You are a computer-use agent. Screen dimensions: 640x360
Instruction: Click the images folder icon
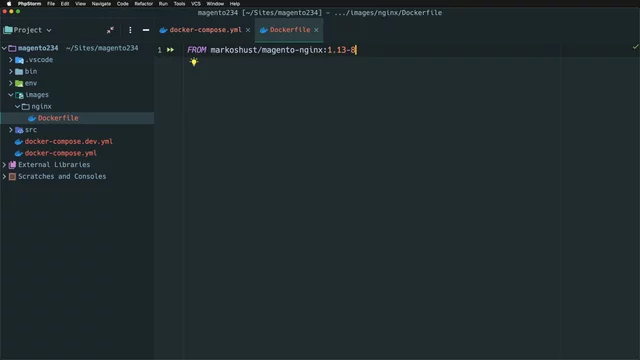click(x=19, y=95)
